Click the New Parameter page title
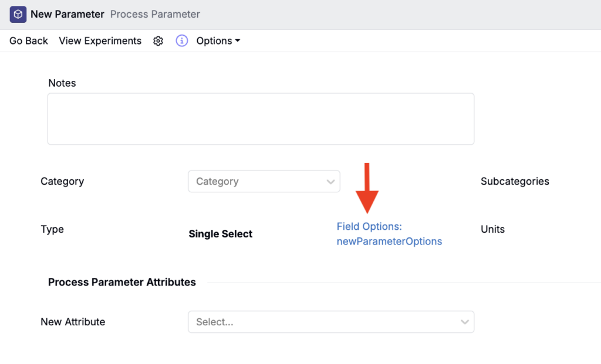Viewport: 601px width, 364px height. (67, 14)
